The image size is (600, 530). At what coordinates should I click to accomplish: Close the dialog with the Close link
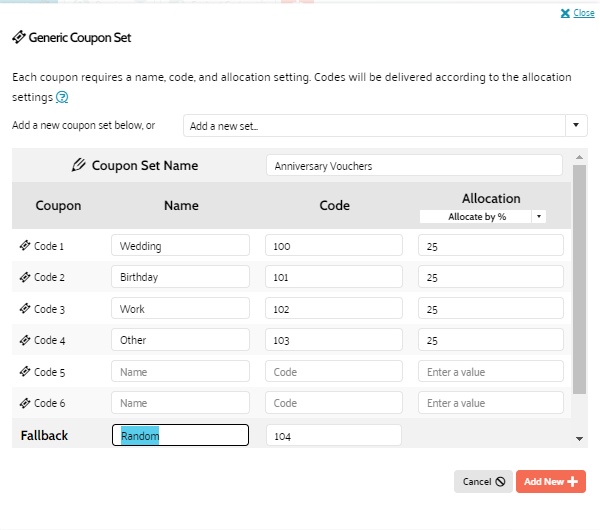pyautogui.click(x=577, y=13)
